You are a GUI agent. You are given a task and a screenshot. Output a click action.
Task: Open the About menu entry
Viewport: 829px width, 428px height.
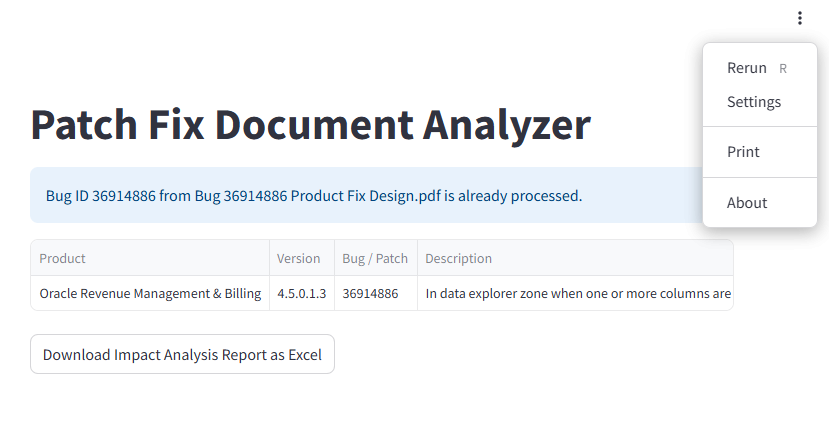[x=746, y=203]
